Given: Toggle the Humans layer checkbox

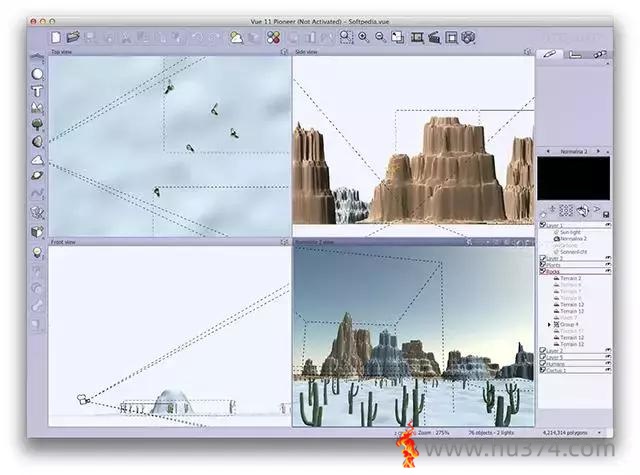Looking at the screenshot, I should coord(542,364).
